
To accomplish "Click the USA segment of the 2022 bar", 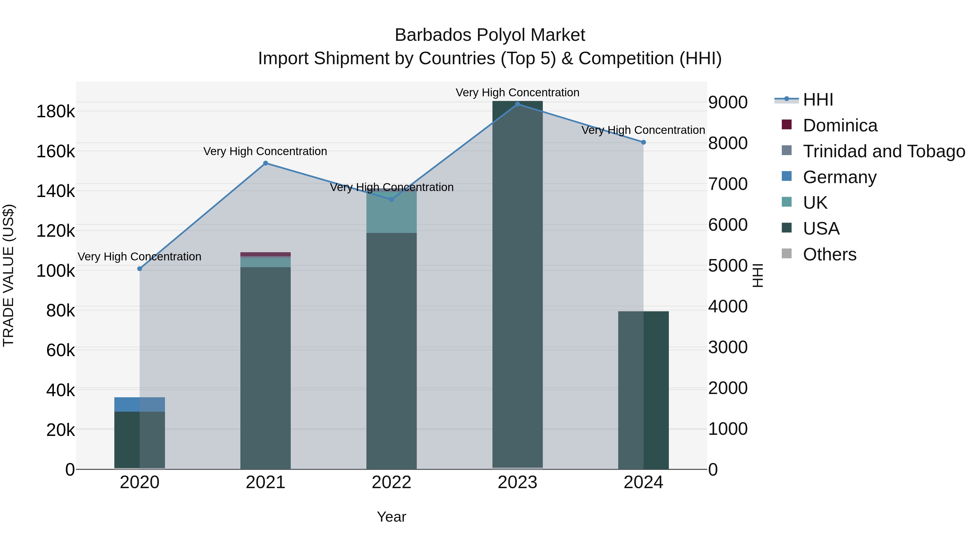I will [x=391, y=351].
